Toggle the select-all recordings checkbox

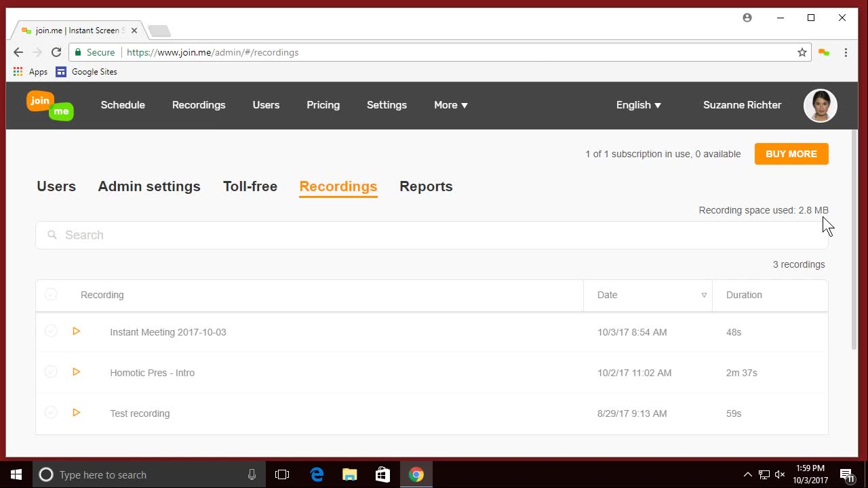click(51, 294)
